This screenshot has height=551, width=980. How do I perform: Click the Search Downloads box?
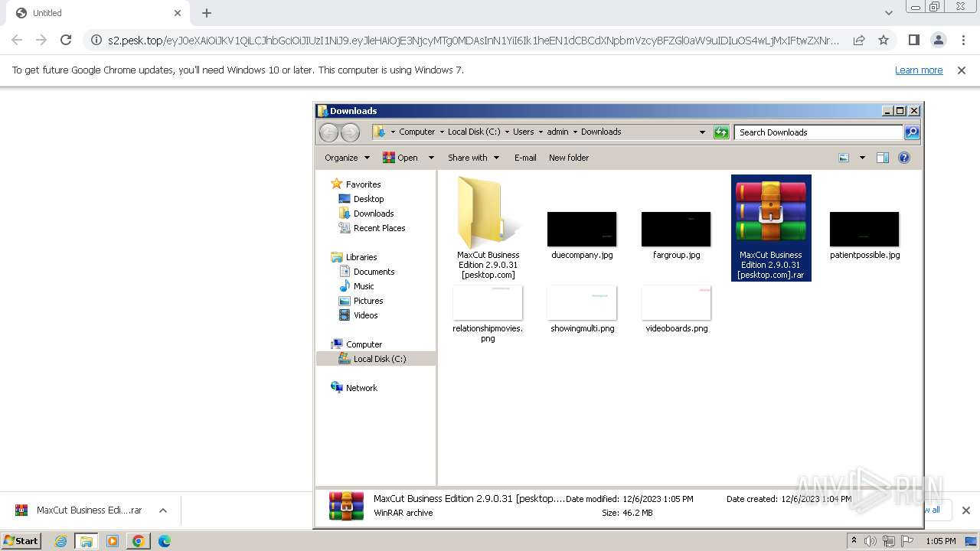(818, 132)
